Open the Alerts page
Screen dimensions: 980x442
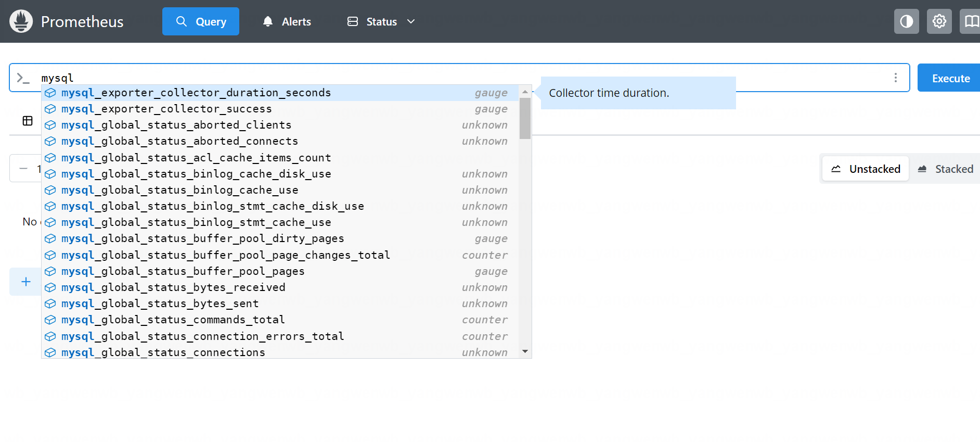[x=287, y=21]
